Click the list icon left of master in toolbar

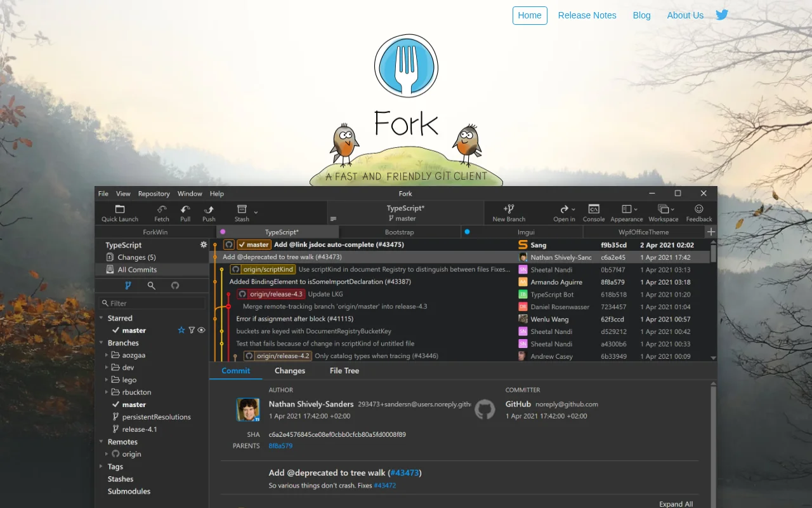(x=333, y=219)
